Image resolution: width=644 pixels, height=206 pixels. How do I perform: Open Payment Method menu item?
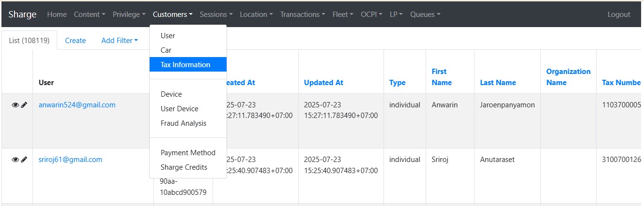188,153
